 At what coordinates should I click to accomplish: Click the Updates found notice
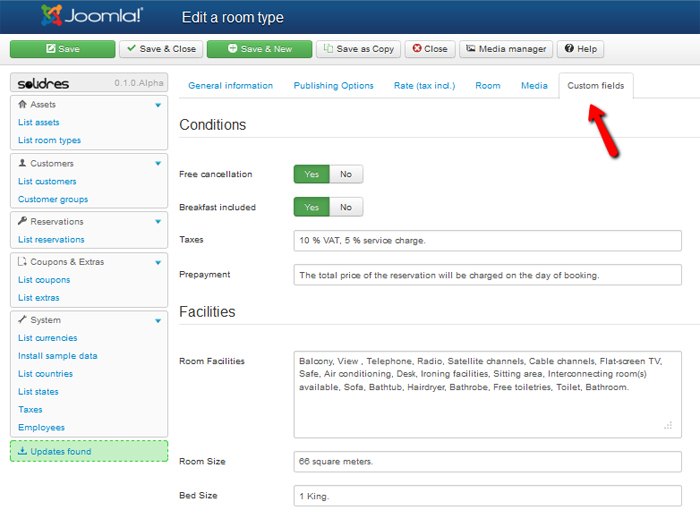(88, 451)
